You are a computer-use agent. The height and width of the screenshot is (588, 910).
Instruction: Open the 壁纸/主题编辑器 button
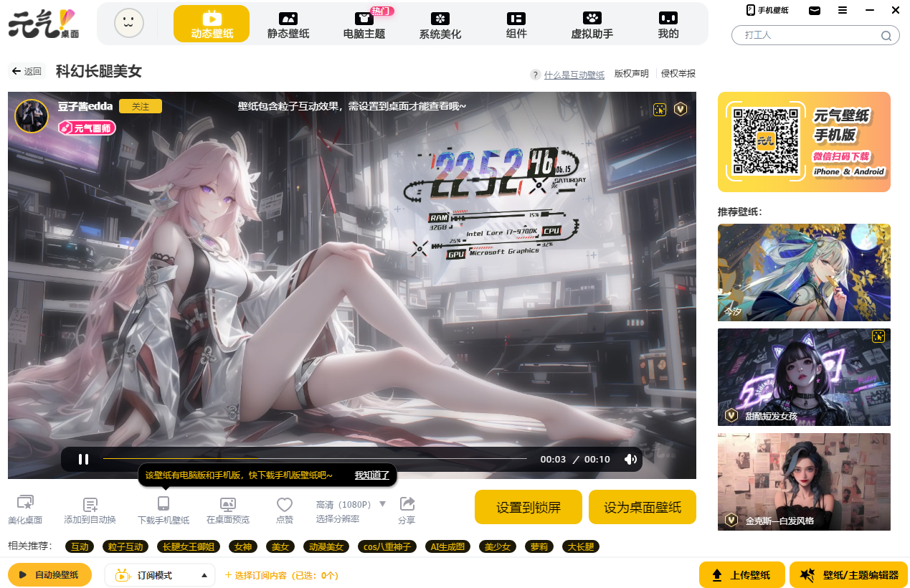pyautogui.click(x=849, y=575)
